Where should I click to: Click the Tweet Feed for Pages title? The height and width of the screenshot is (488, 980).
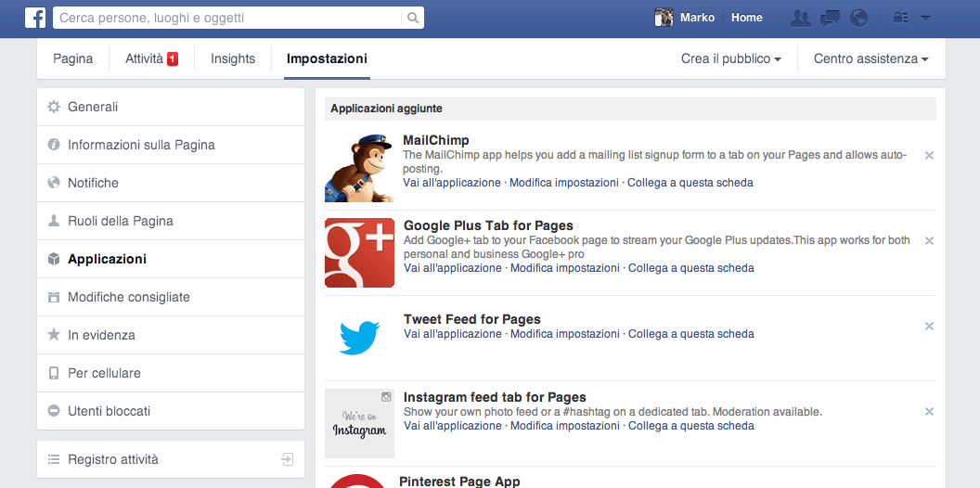click(471, 320)
